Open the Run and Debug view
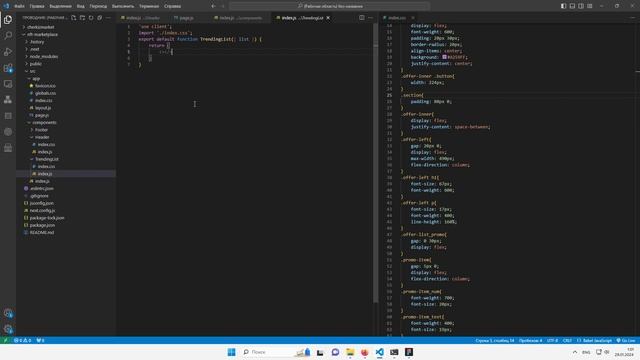 (8, 52)
